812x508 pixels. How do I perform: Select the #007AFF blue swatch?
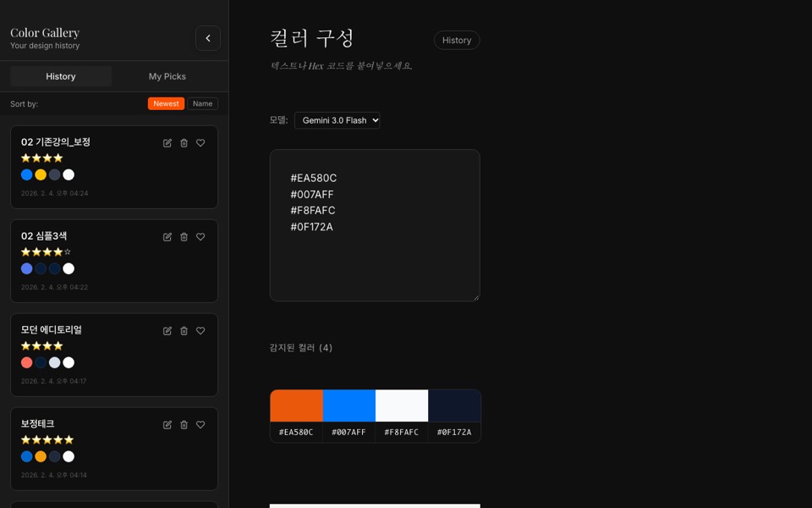pyautogui.click(x=349, y=406)
